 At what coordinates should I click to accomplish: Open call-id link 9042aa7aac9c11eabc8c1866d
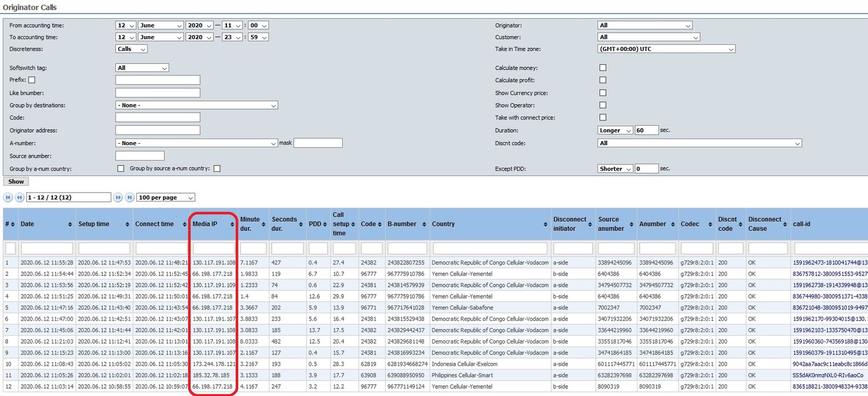(x=830, y=364)
